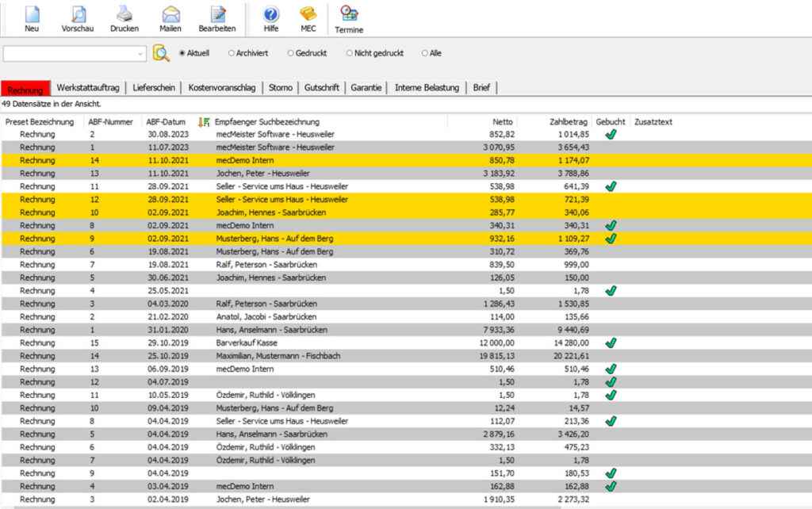
Task: Click the magnifier search icon
Action: [161, 53]
